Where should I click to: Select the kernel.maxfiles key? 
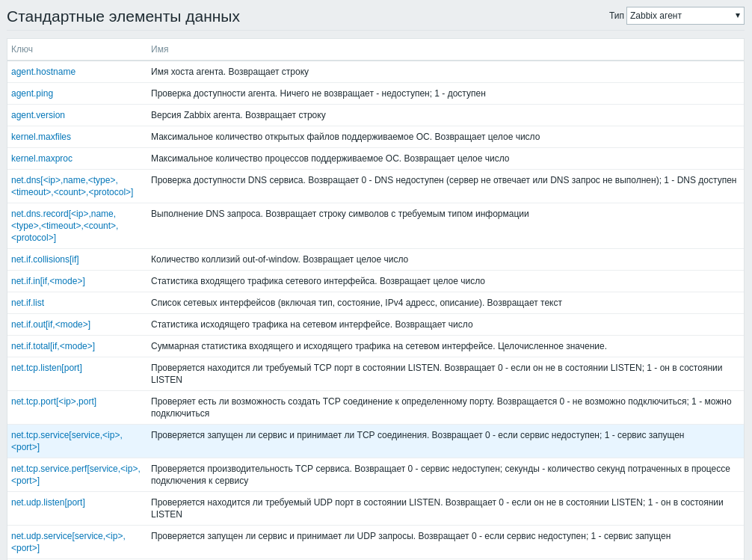(41, 137)
